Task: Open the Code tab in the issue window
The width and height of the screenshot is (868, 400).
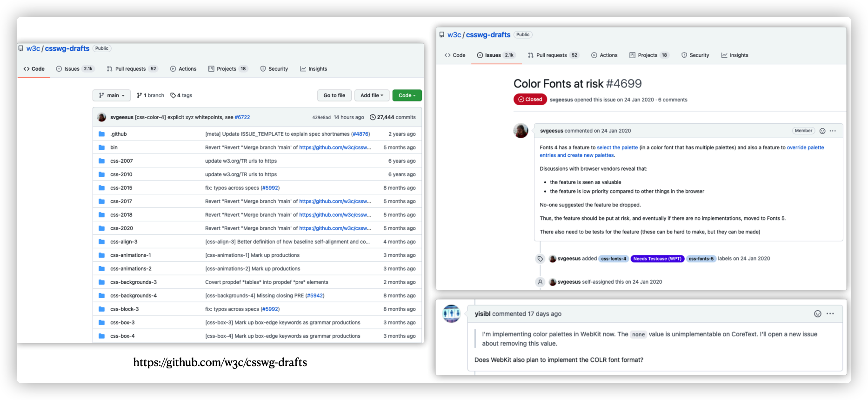Action: click(x=455, y=55)
